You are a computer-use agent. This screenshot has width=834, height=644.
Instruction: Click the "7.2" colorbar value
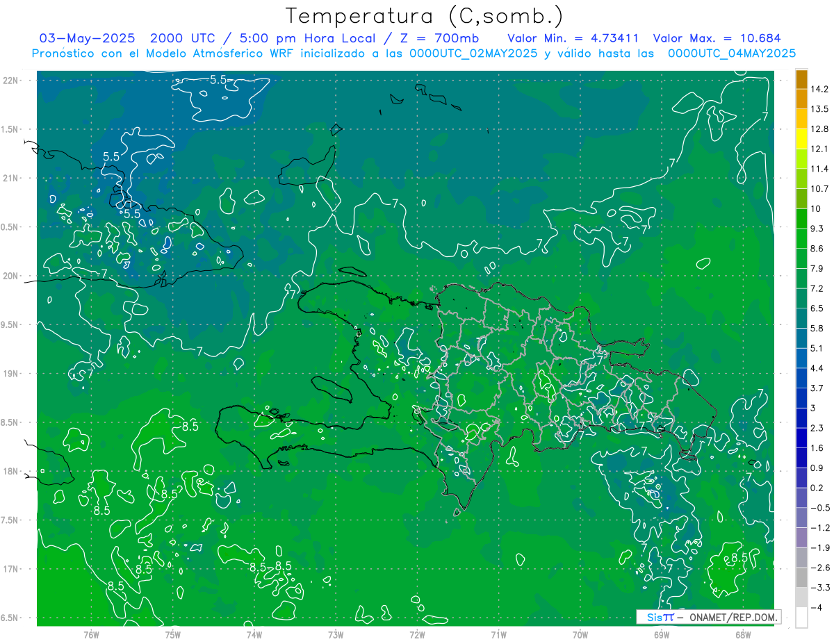(x=817, y=289)
